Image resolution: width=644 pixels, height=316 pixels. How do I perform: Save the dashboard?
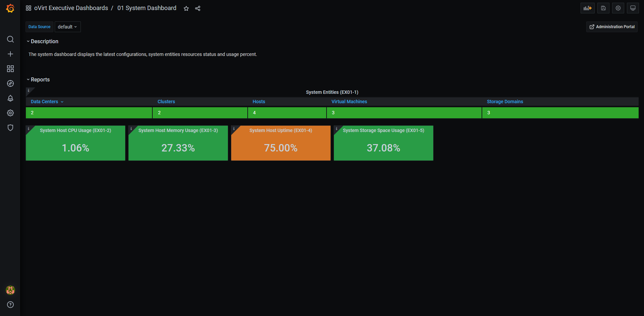(x=603, y=8)
